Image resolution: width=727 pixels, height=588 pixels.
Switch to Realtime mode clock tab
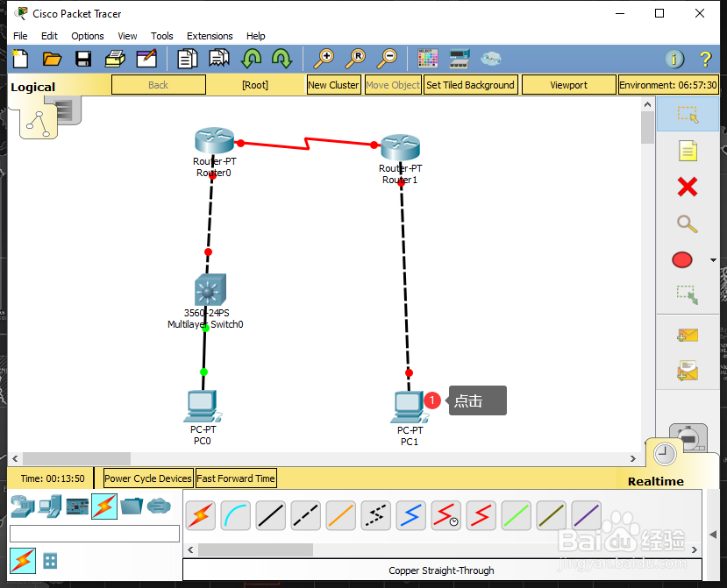pyautogui.click(x=665, y=454)
